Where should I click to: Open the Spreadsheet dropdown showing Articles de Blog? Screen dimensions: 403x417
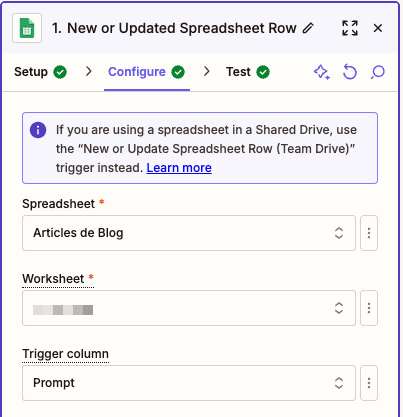(189, 233)
